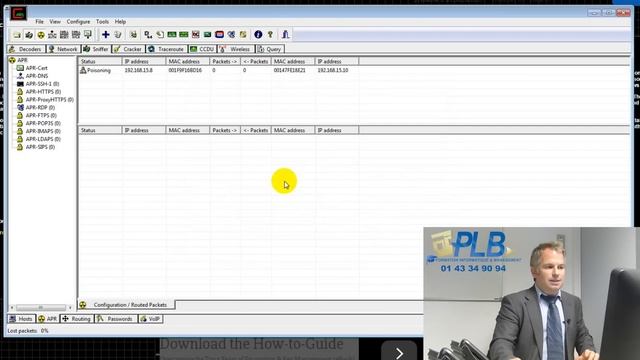Select APR-POP3S (0) in the tree
Image resolution: width=640 pixels, height=360 pixels.
[43, 123]
